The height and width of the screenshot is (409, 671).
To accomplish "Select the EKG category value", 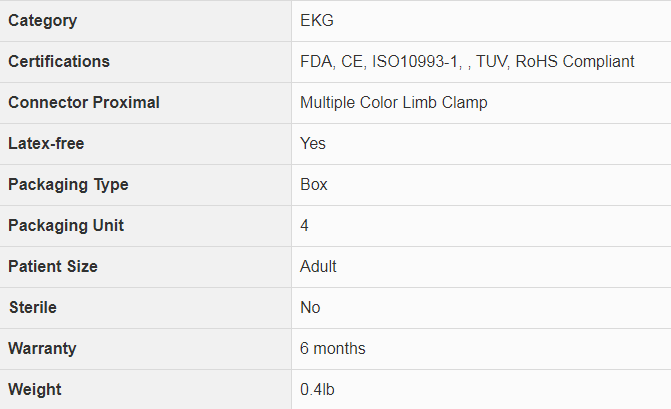I will coord(317,21).
